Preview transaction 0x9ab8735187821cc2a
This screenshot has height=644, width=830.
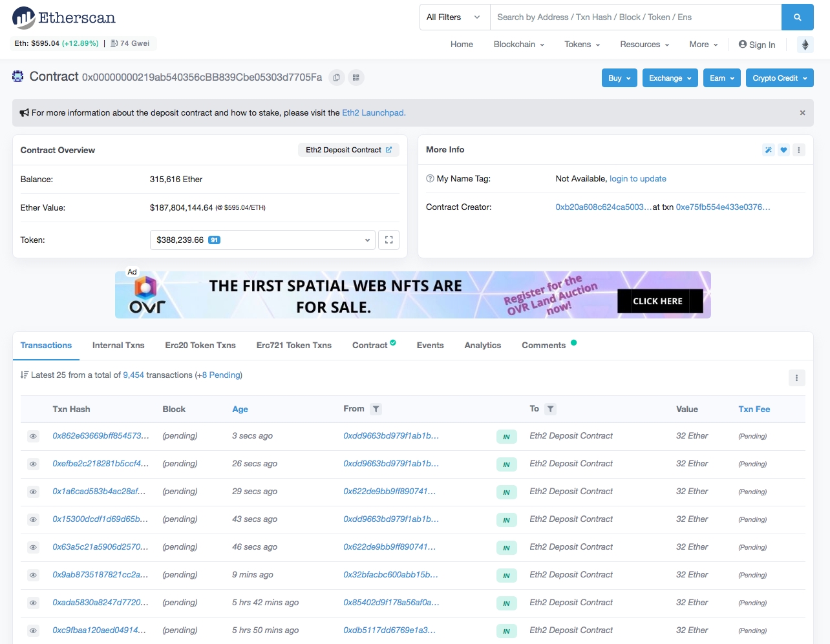33,576
